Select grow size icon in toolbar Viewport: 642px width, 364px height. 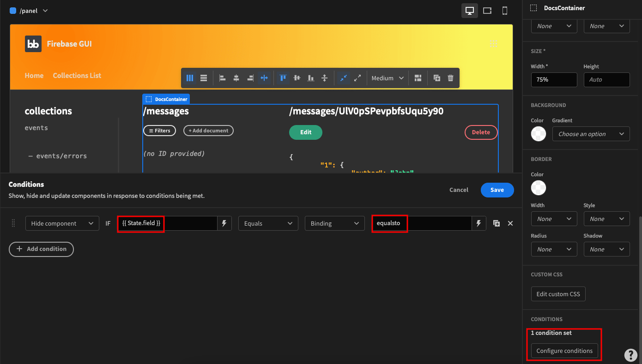click(x=357, y=78)
